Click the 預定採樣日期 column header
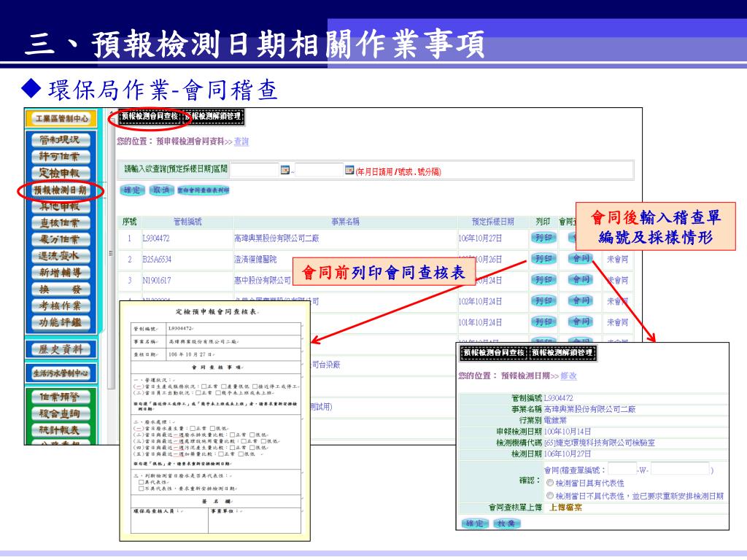747x560 pixels. pos(493,222)
